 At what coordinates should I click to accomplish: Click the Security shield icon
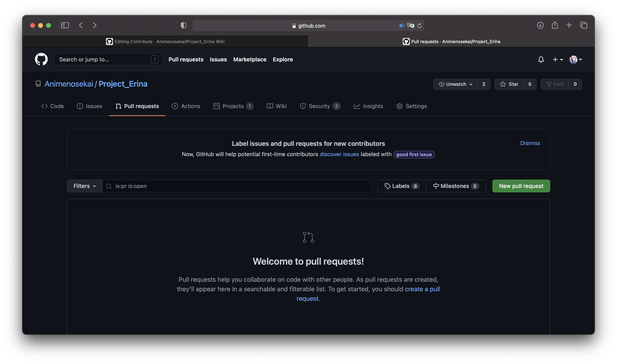coord(302,106)
